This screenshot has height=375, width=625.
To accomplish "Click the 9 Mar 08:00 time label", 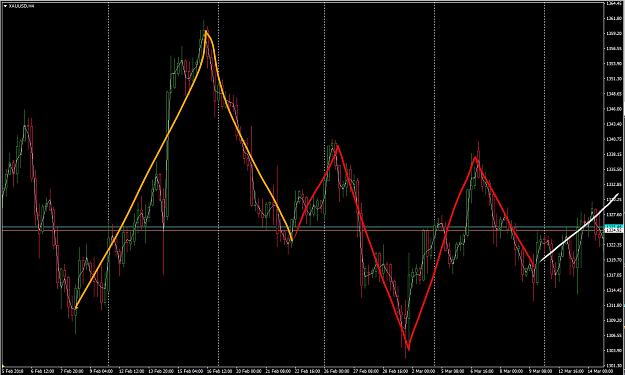I will click(540, 371).
